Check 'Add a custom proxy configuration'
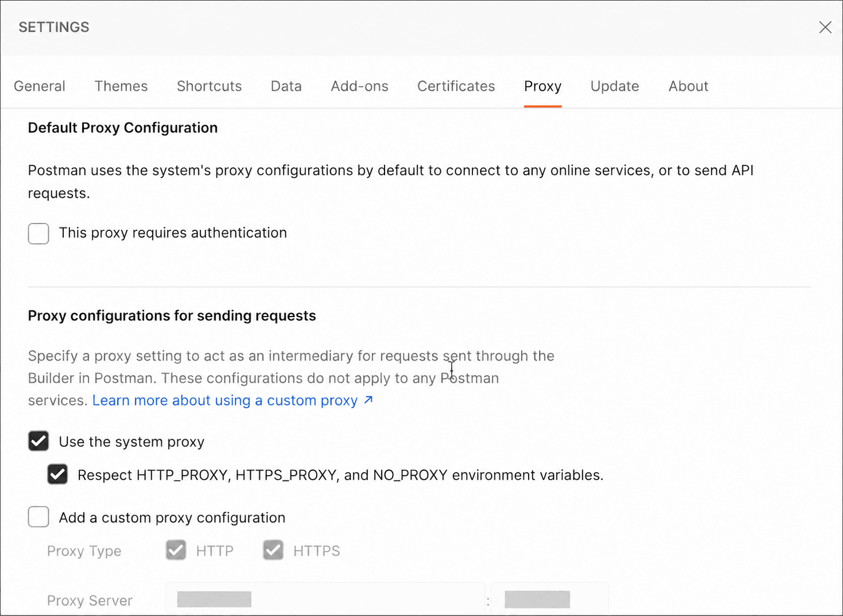Viewport: 843px width, 616px height. point(39,517)
